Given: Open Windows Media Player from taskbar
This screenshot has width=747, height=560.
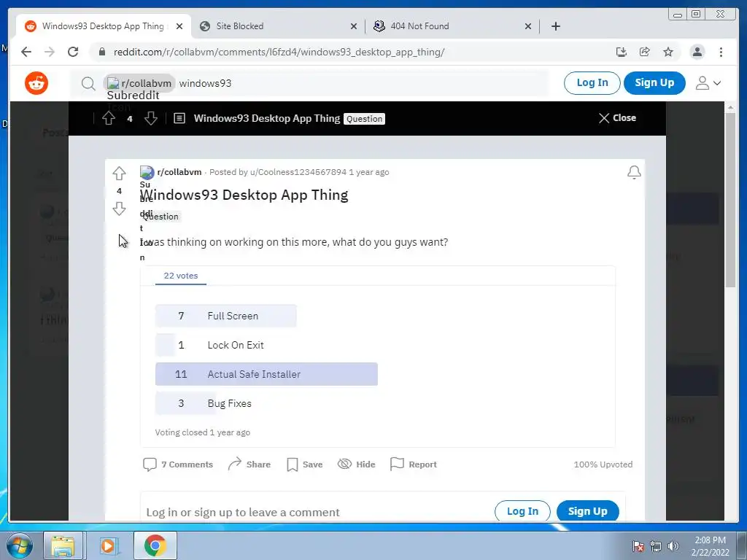Looking at the screenshot, I should (108, 545).
